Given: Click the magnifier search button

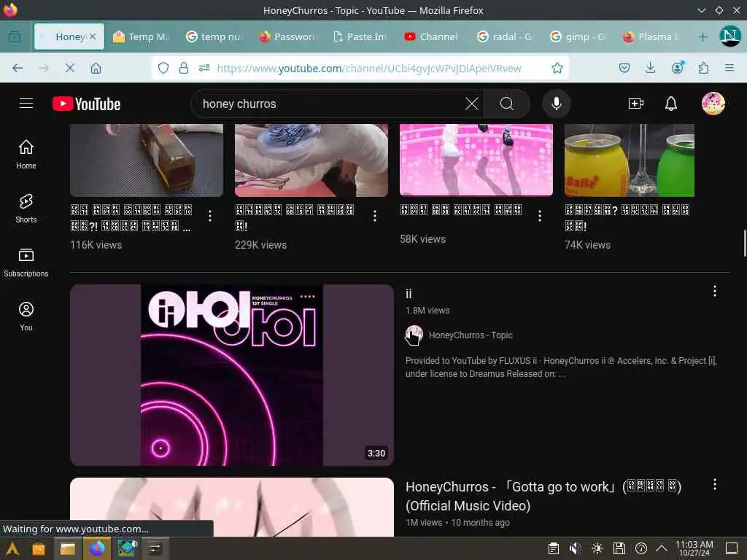Looking at the screenshot, I should coord(507,104).
